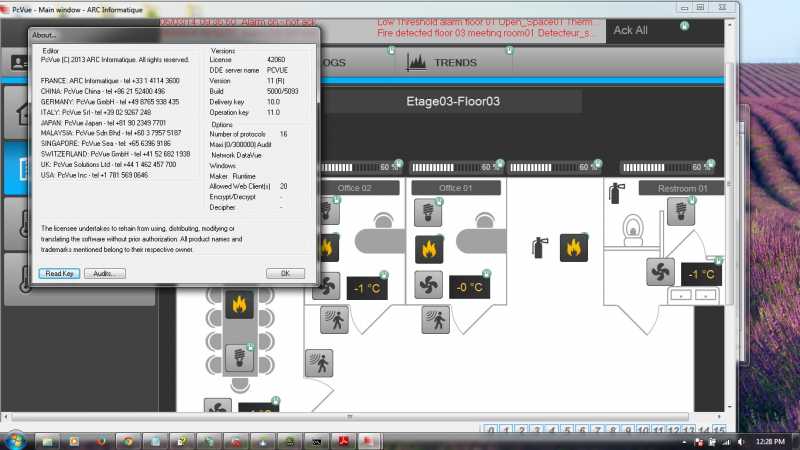
Task: Click OK in the About dialog
Action: click(285, 273)
